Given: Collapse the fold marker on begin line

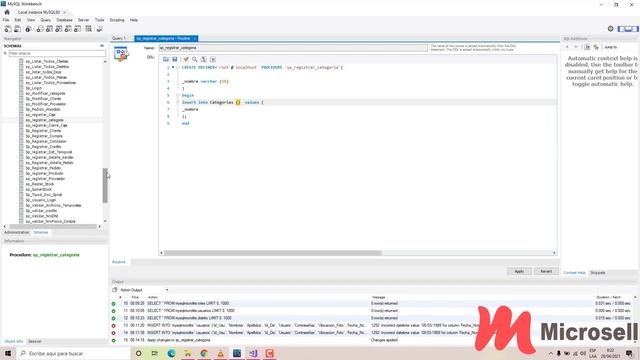Looking at the screenshot, I should (x=178, y=96).
